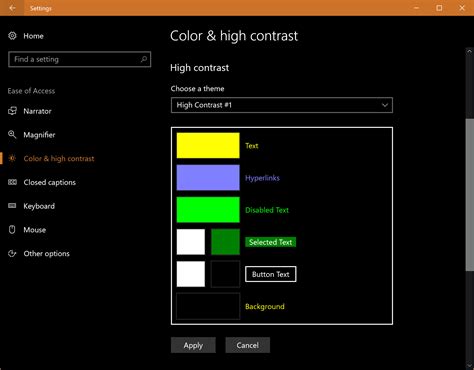Open Other options settings
Screen dimensions: 474x370
click(x=47, y=254)
